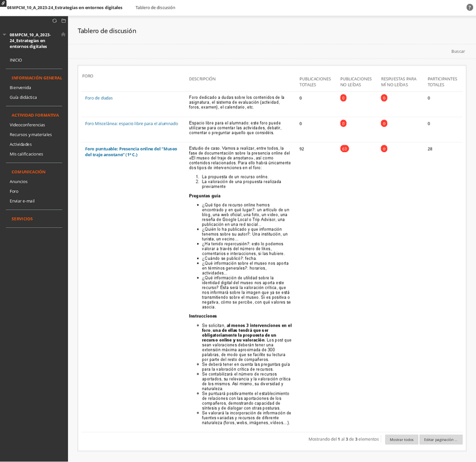Open the Foro de dudas forum

click(x=99, y=98)
